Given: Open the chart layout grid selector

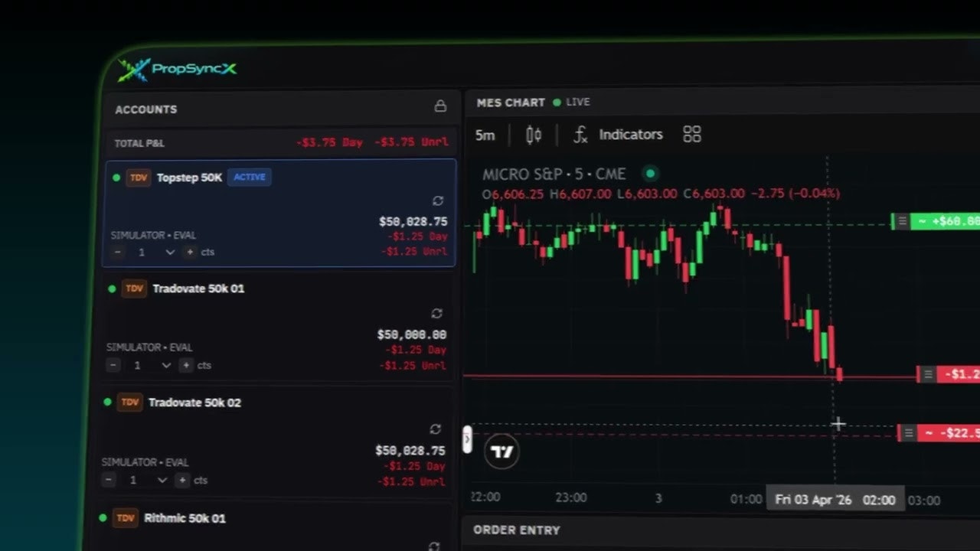Looking at the screenshot, I should pos(692,135).
